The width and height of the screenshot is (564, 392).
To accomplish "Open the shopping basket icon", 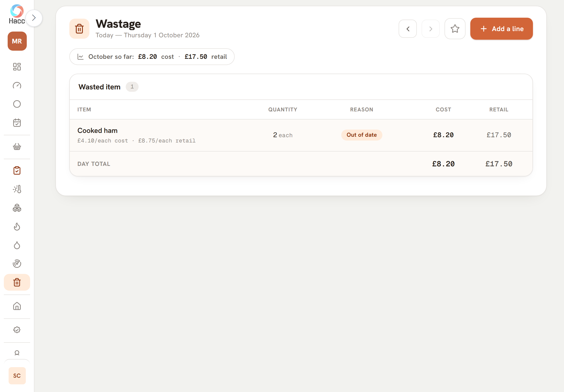I will [x=17, y=147].
